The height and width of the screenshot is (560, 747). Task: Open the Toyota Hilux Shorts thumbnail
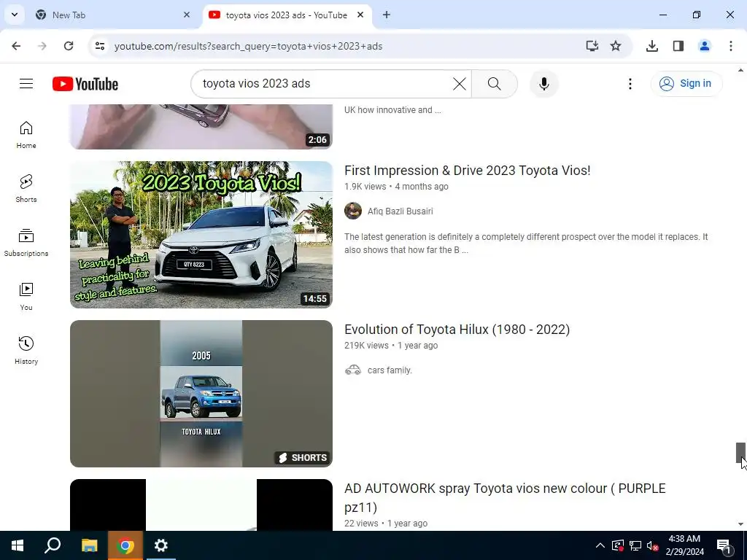click(x=201, y=393)
